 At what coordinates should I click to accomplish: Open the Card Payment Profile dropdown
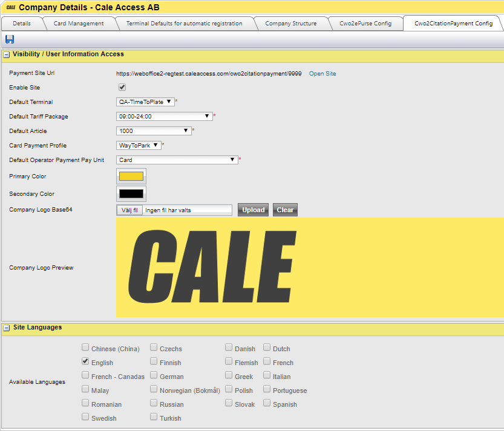(x=139, y=145)
